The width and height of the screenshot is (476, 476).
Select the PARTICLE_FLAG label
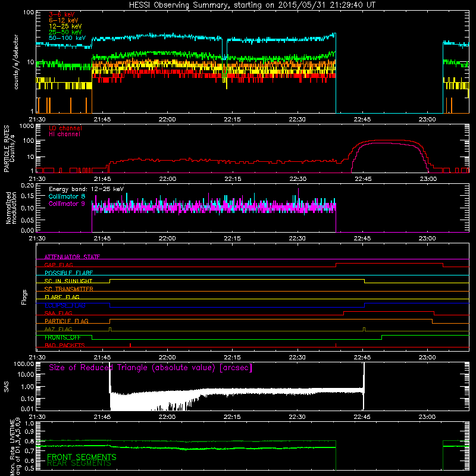click(67, 321)
